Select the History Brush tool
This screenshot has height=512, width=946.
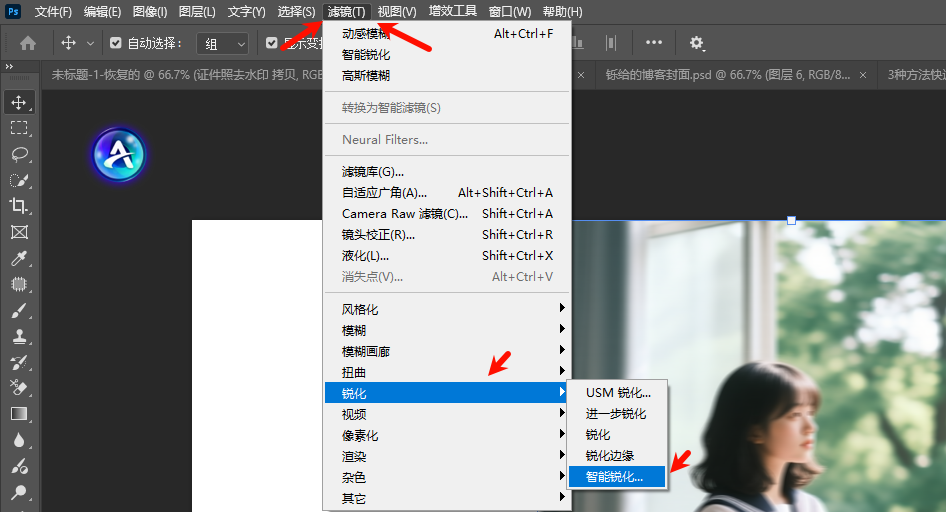tap(19, 362)
